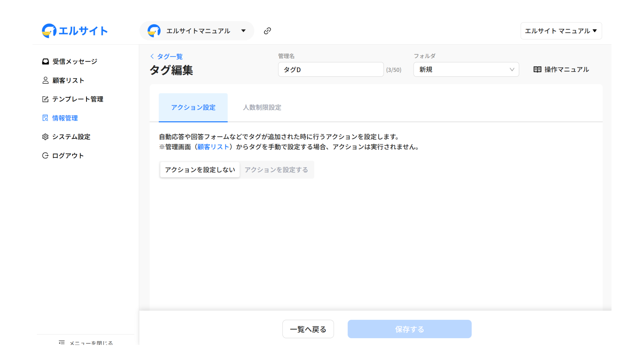
Task: Open the エルサイト マニュアル user menu at top right
Action: pos(561,31)
